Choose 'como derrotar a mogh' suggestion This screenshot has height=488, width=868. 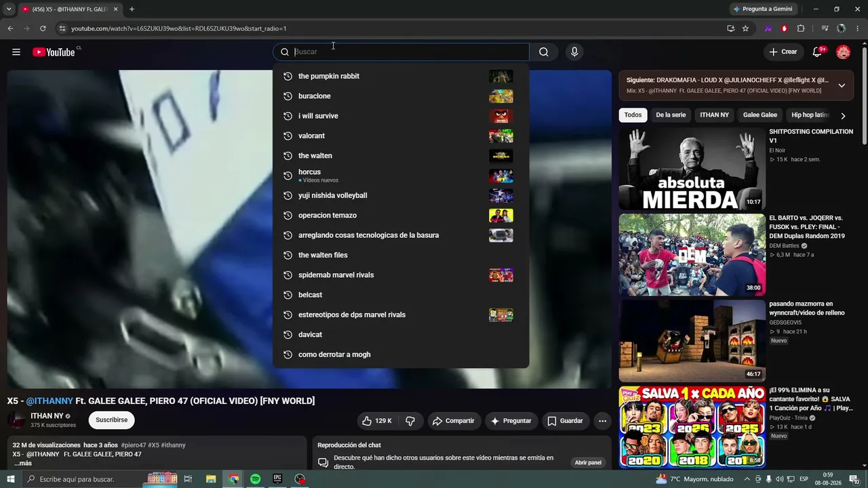tap(401, 354)
